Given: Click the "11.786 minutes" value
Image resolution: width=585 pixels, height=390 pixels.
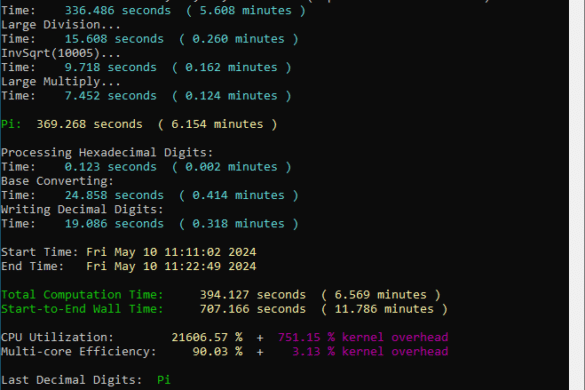Looking at the screenshot, I should 384,309.
